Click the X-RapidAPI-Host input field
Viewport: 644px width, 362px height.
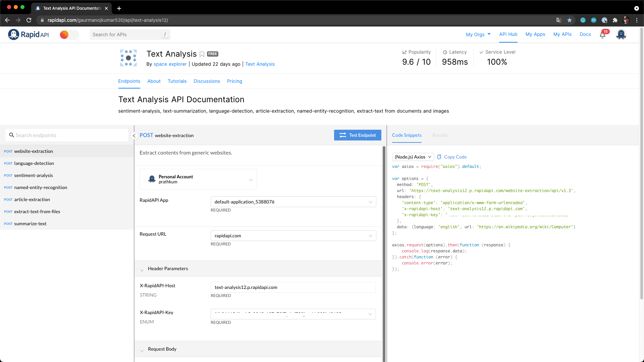point(293,287)
